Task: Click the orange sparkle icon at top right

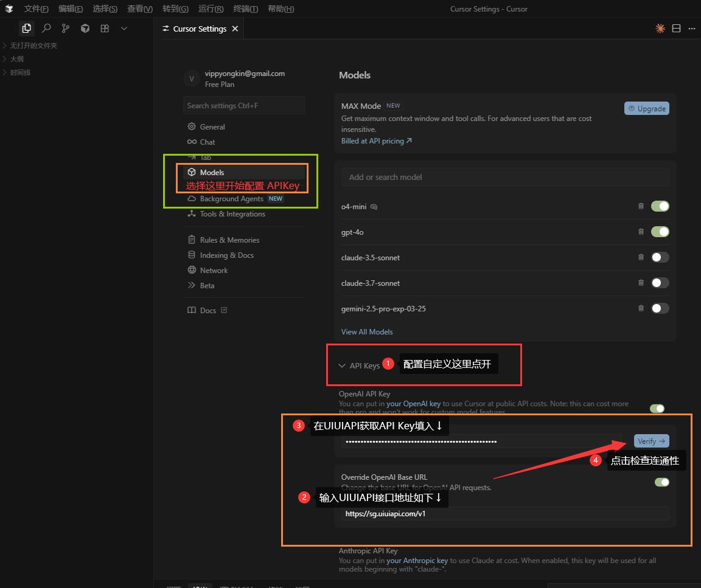Action: [x=660, y=29]
